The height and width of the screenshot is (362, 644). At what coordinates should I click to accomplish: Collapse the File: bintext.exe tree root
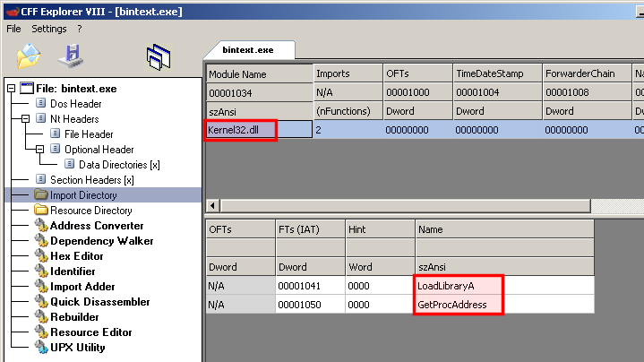point(12,89)
